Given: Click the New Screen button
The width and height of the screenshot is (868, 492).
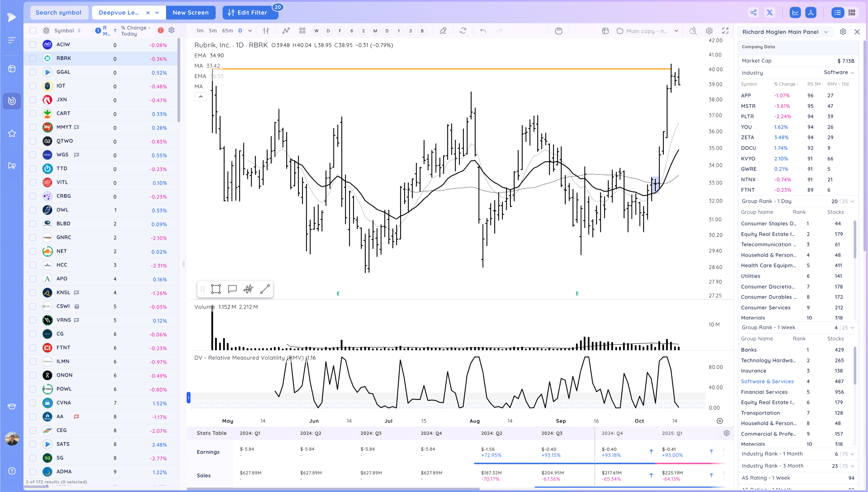Looking at the screenshot, I should pos(190,13).
